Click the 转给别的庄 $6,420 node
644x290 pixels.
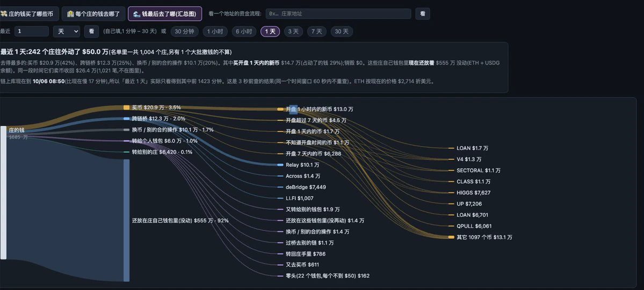162,152
